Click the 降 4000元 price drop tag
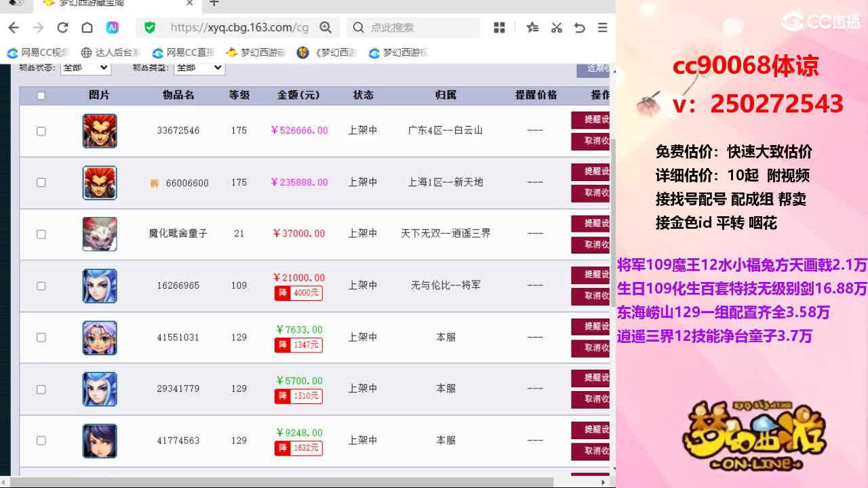 [298, 293]
